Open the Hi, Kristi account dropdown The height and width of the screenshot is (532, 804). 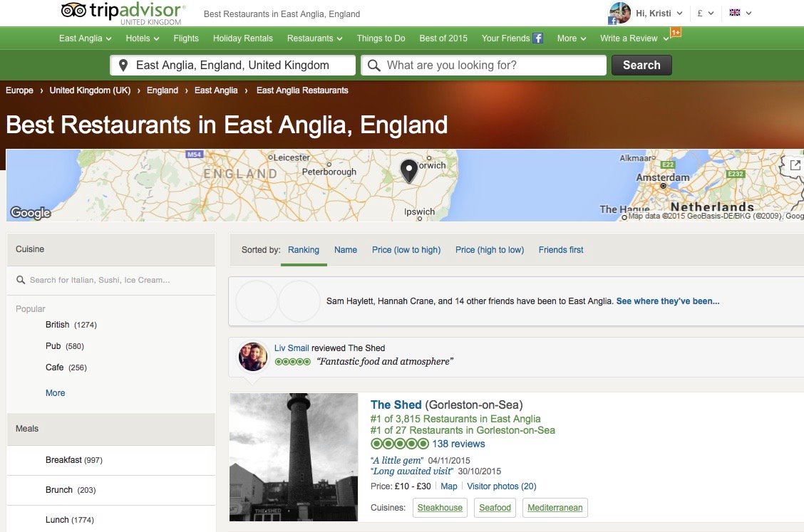click(x=659, y=14)
